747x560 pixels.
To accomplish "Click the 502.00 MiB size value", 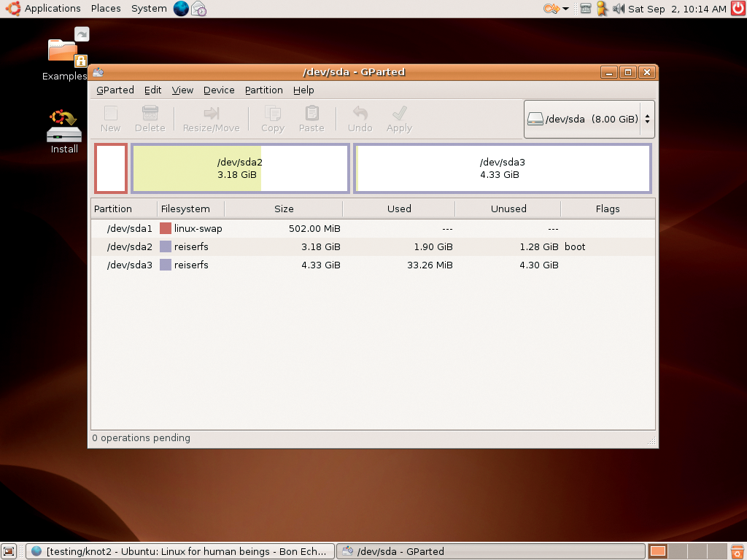I will 314,228.
